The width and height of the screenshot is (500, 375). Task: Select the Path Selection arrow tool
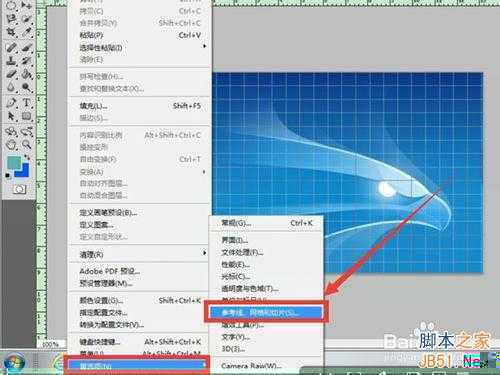[11, 116]
